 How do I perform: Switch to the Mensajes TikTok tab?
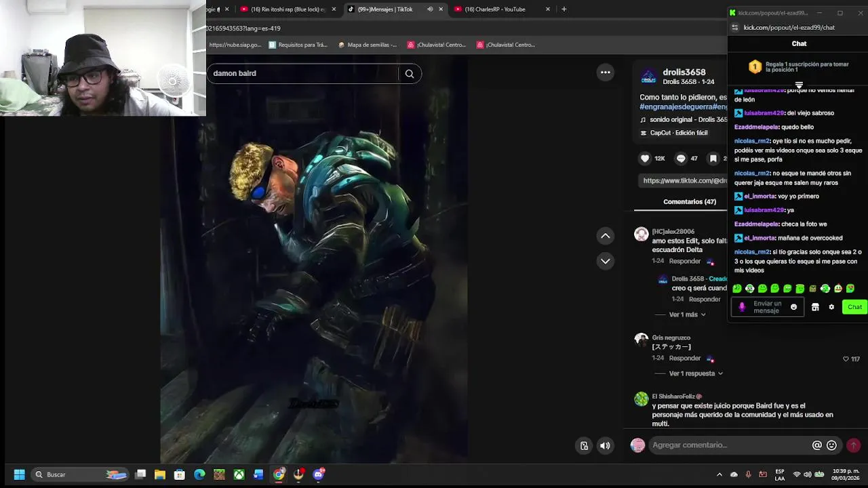pos(384,9)
